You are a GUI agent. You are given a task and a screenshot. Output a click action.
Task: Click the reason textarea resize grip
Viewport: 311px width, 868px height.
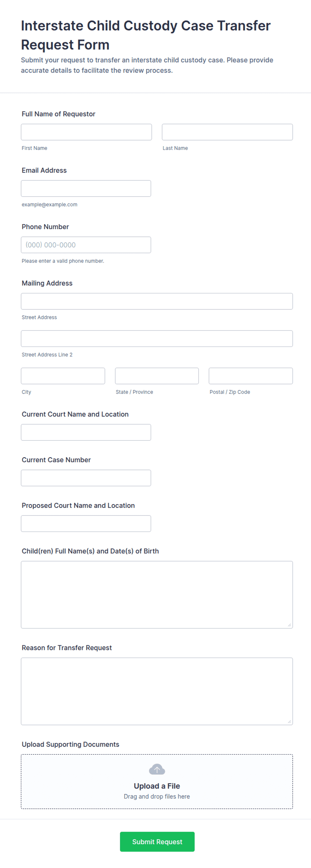(x=289, y=722)
